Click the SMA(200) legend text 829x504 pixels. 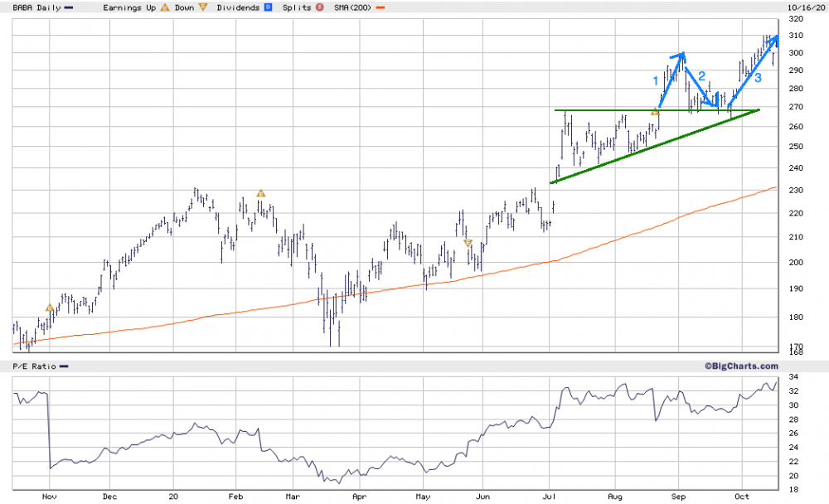point(352,8)
